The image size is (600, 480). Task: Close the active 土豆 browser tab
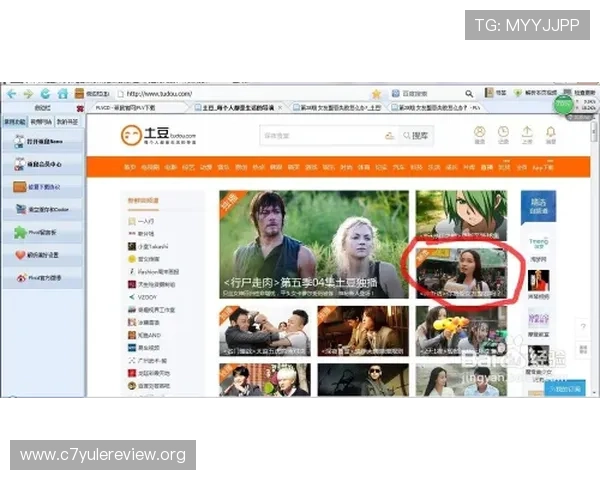coord(280,108)
